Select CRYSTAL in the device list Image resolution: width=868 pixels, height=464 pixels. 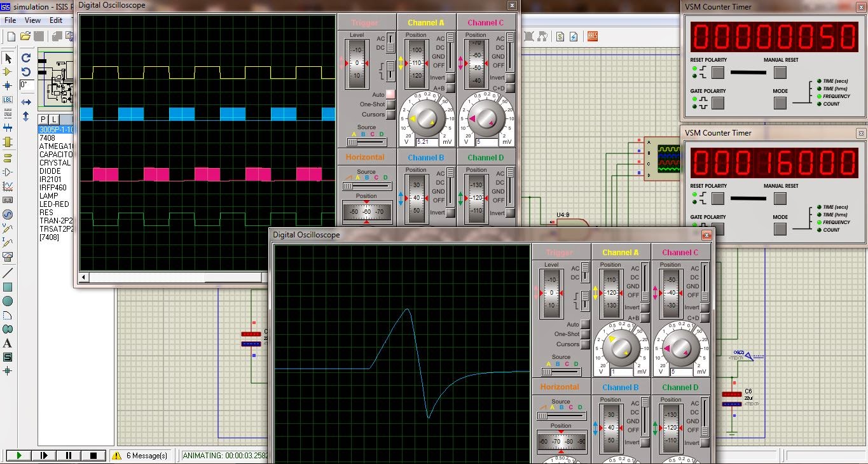(x=55, y=163)
